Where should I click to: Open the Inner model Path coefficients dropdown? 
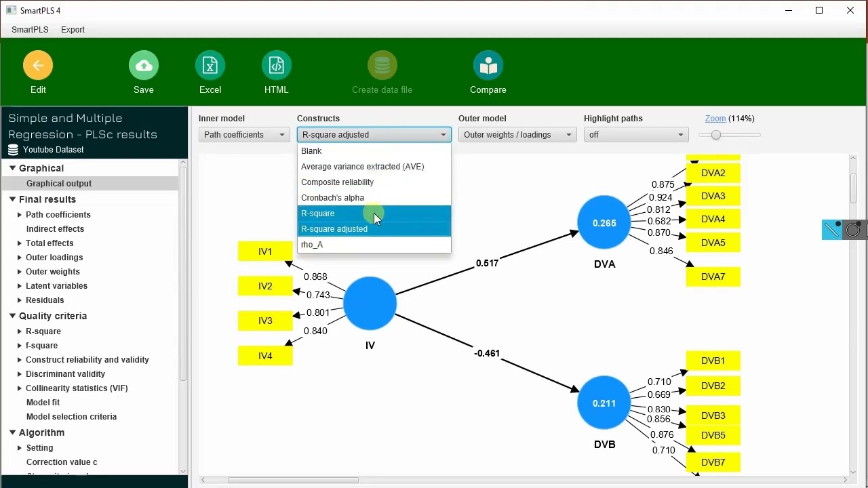pos(244,135)
